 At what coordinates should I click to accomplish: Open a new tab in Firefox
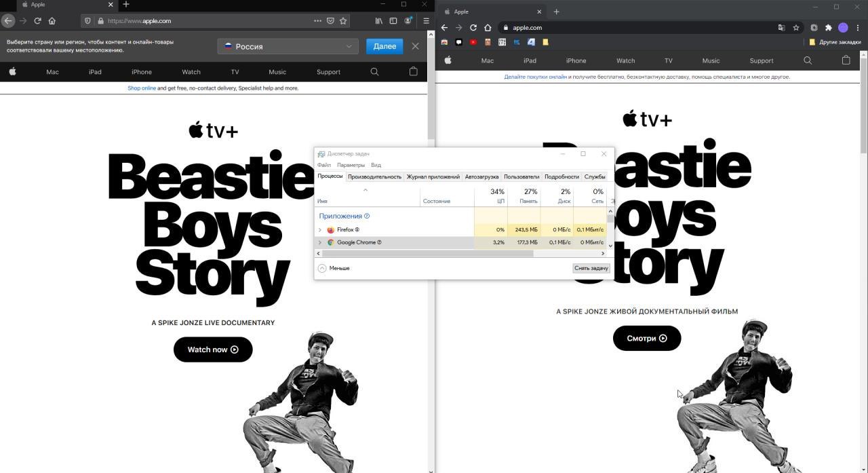click(x=126, y=4)
